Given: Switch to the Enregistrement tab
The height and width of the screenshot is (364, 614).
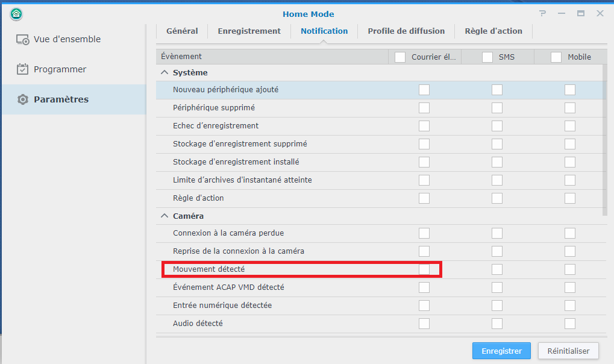Looking at the screenshot, I should 249,31.
